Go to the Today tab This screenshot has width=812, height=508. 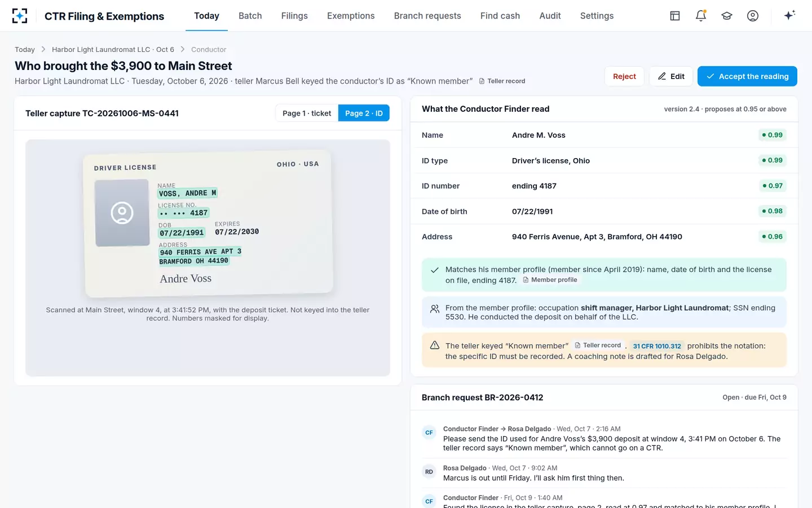coord(206,16)
